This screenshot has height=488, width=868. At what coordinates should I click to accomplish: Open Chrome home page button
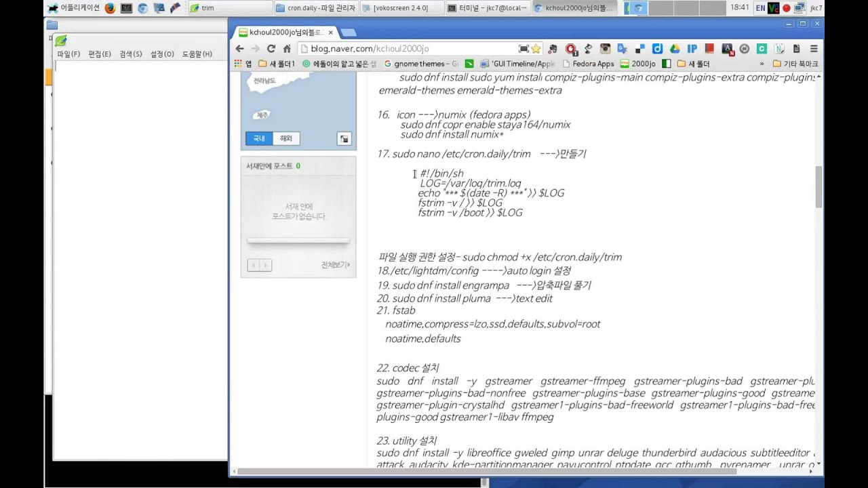(287, 49)
